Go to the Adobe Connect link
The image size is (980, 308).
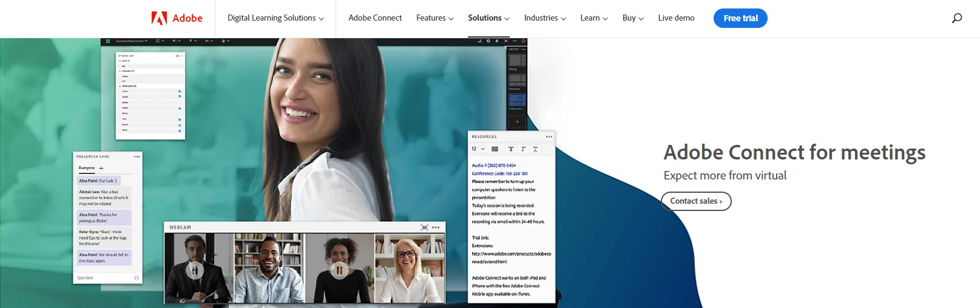(375, 18)
